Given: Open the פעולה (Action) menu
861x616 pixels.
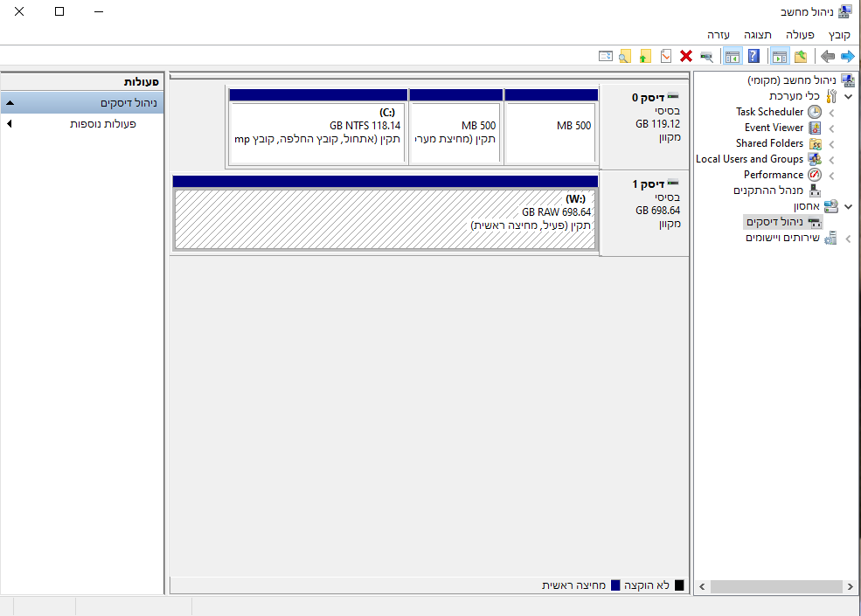Looking at the screenshot, I should pyautogui.click(x=800, y=35).
